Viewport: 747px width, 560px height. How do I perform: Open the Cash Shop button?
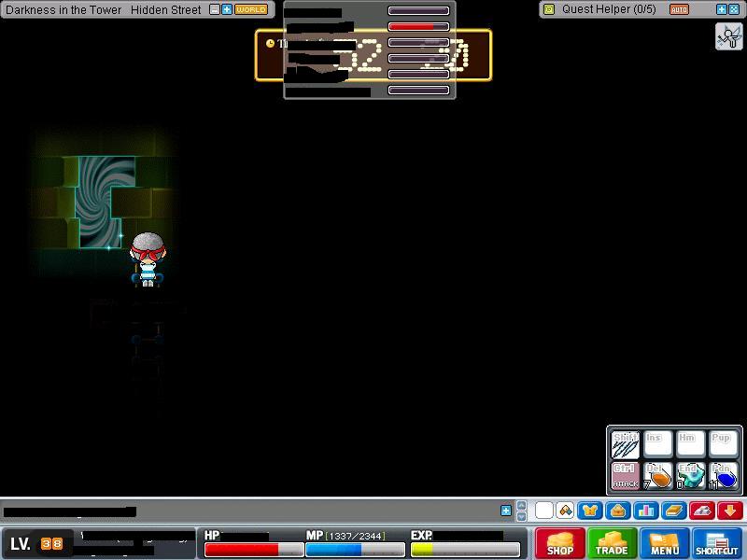click(x=559, y=543)
